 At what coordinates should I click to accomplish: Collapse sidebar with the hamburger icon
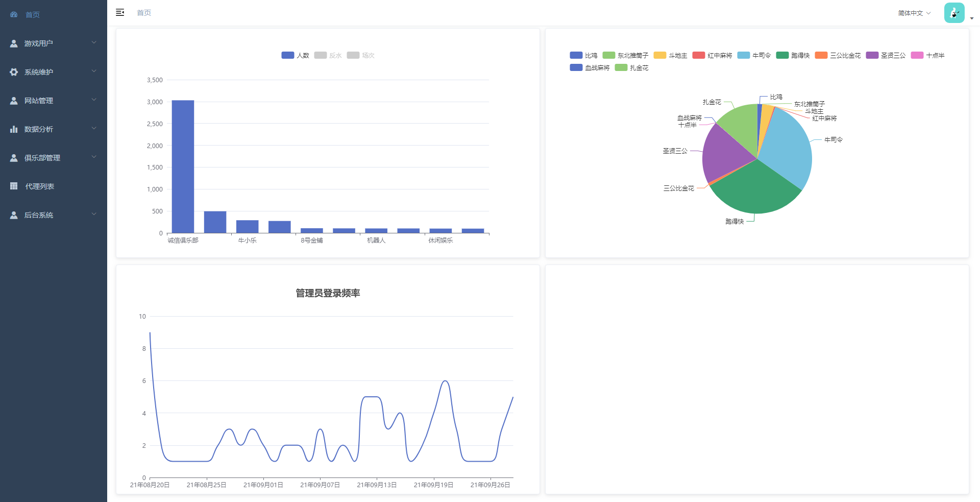click(x=120, y=13)
